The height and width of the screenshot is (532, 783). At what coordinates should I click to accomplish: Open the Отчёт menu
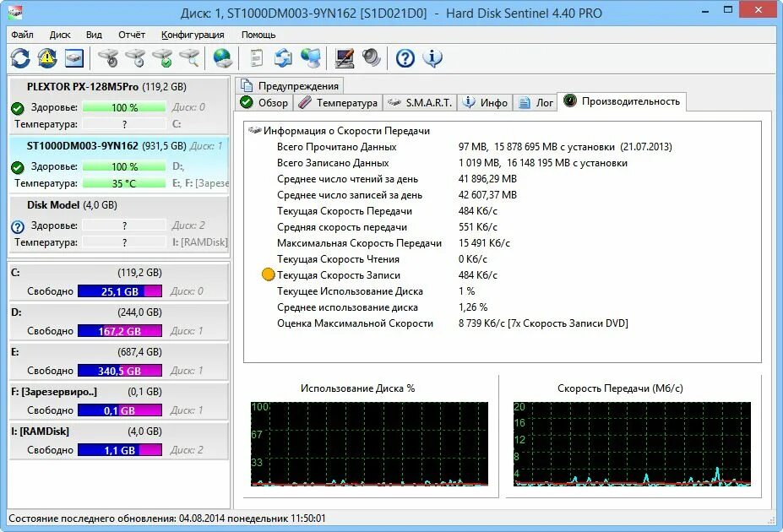(x=132, y=35)
